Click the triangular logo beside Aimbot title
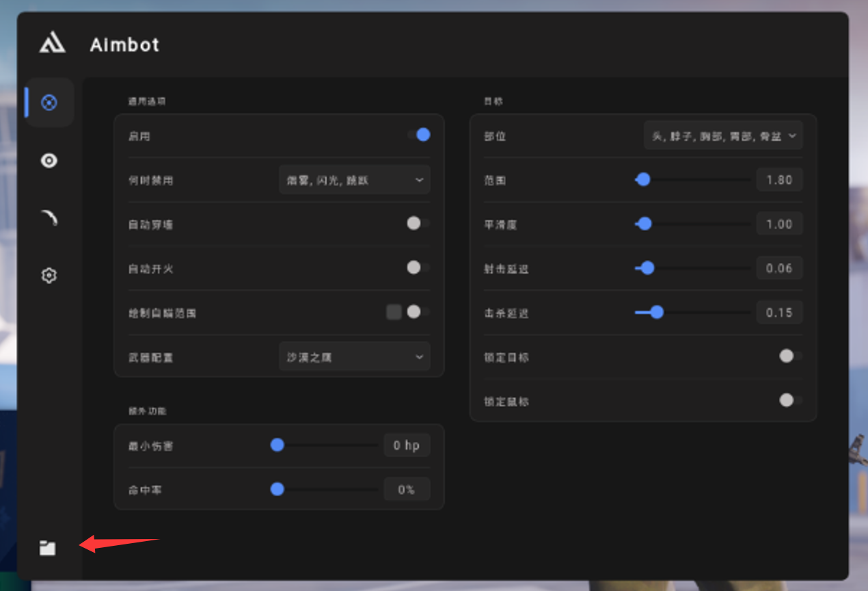Image resolution: width=868 pixels, height=591 pixels. pyautogui.click(x=52, y=44)
